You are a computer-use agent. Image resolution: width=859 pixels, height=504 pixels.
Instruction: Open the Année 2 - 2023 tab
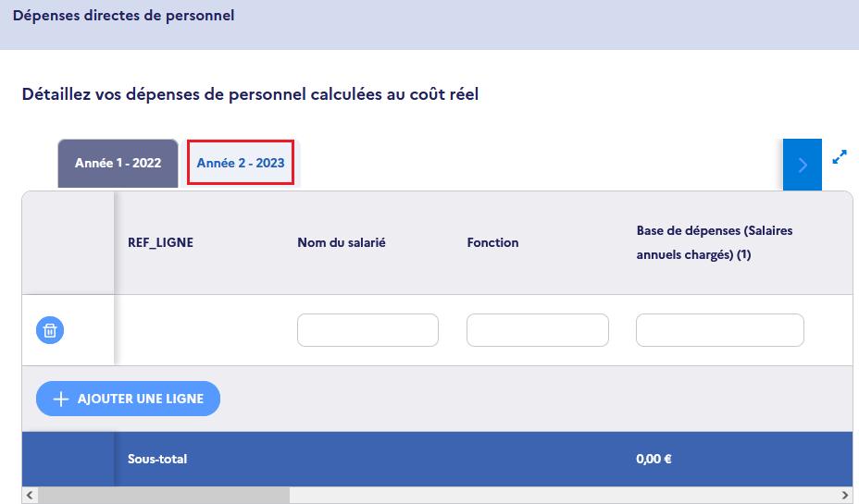241,163
